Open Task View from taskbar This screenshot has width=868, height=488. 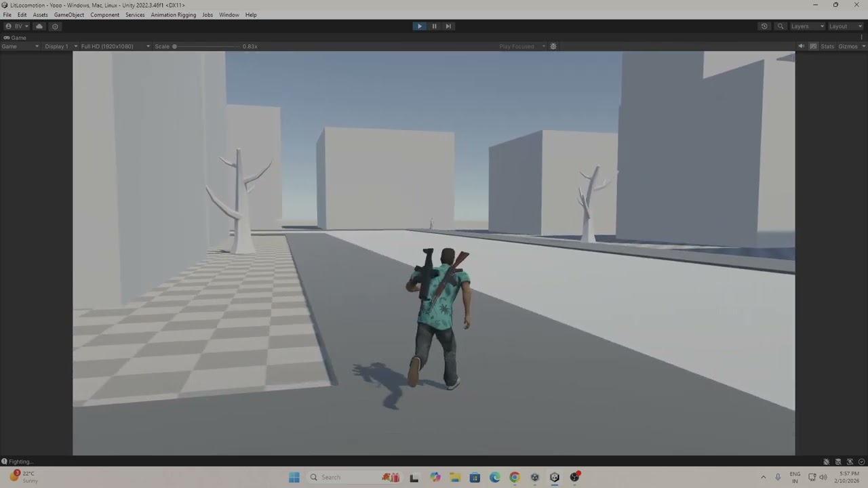414,477
